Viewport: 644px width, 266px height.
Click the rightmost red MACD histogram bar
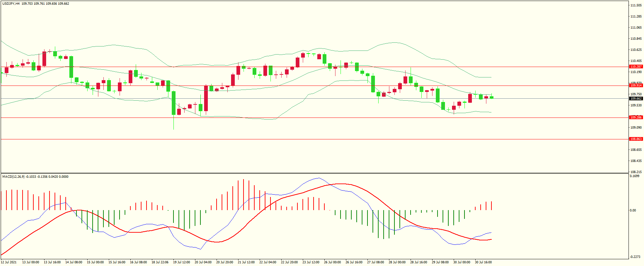pyautogui.click(x=492, y=206)
